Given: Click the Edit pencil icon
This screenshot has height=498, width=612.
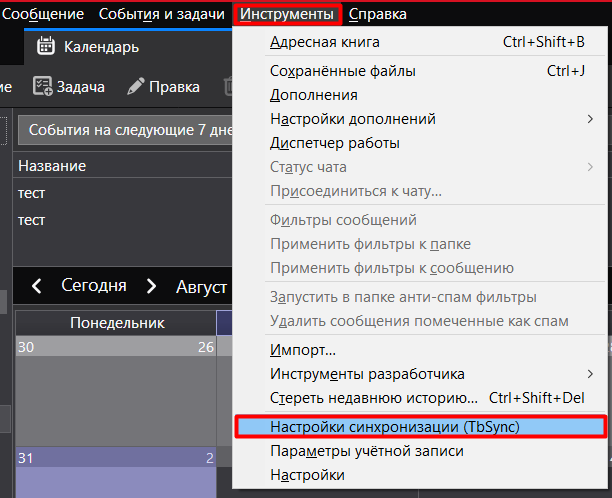Looking at the screenshot, I should click(136, 87).
